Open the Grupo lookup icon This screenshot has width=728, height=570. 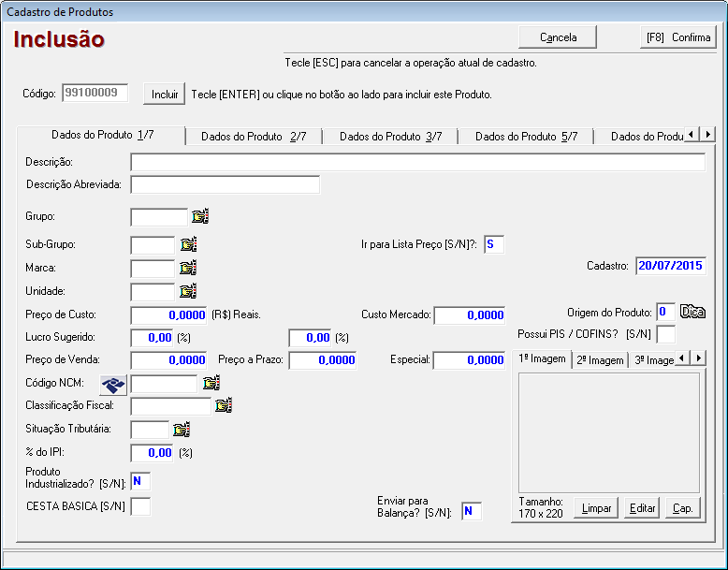pyautogui.click(x=199, y=217)
